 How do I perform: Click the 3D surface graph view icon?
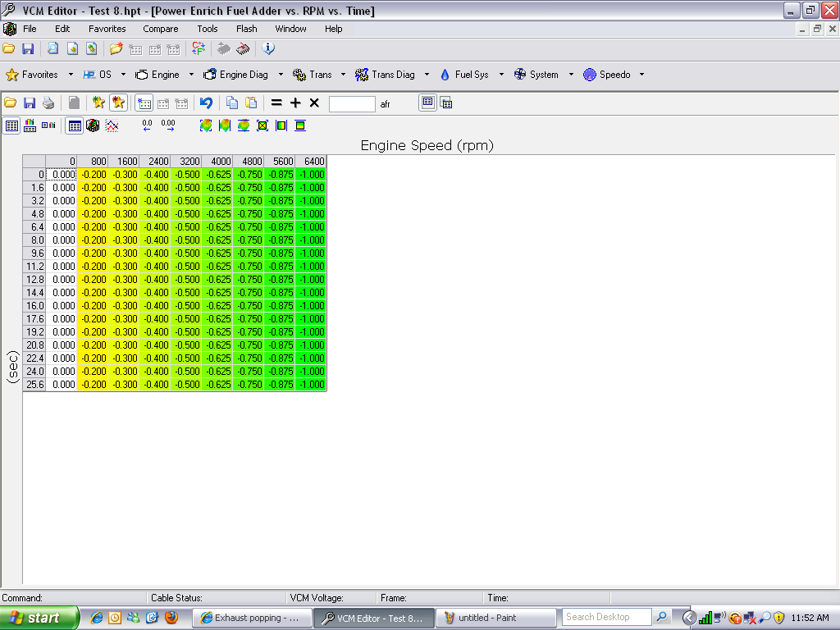(x=93, y=126)
